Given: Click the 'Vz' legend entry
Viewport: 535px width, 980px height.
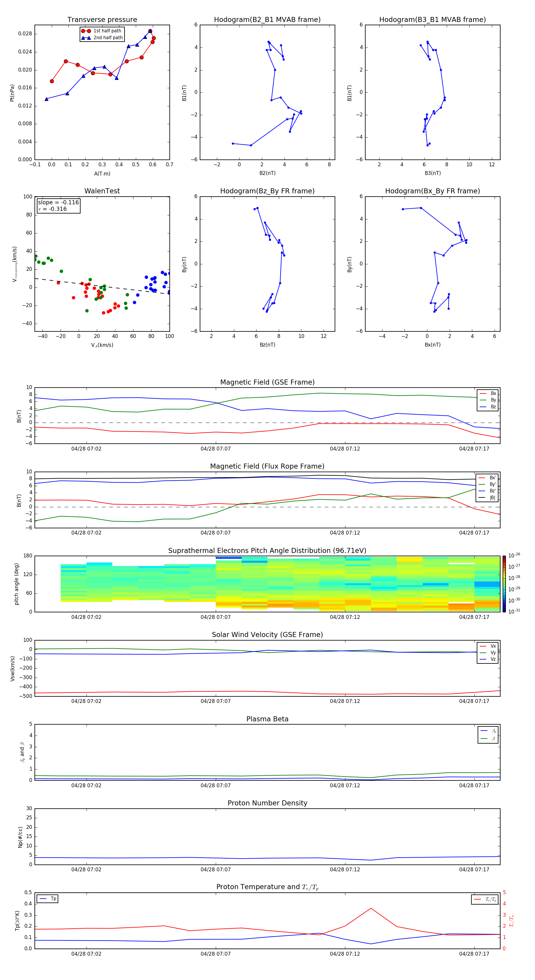Looking at the screenshot, I should point(488,659).
